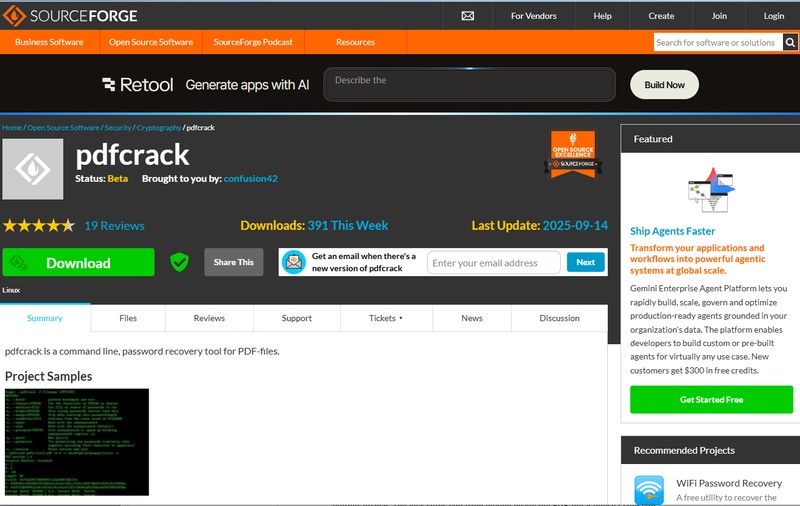Focus the Retool Describe the prompt field
This screenshot has height=506, width=800.
pyautogui.click(x=469, y=85)
